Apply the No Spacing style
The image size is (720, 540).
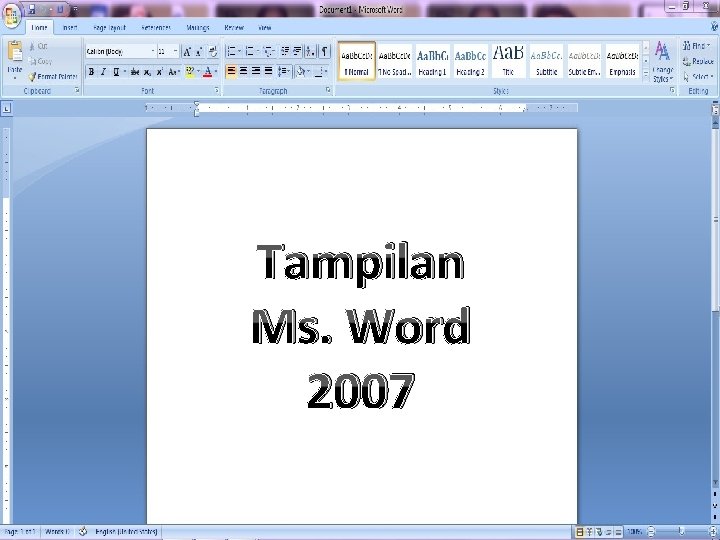tap(394, 61)
